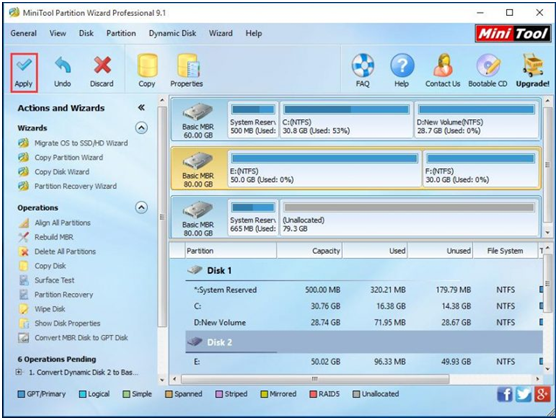
Task: Click the Wipe Disk icon
Action: 24,309
